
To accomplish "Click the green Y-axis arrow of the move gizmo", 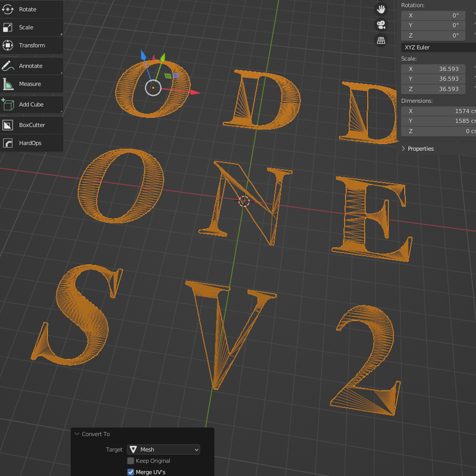I will (163, 57).
